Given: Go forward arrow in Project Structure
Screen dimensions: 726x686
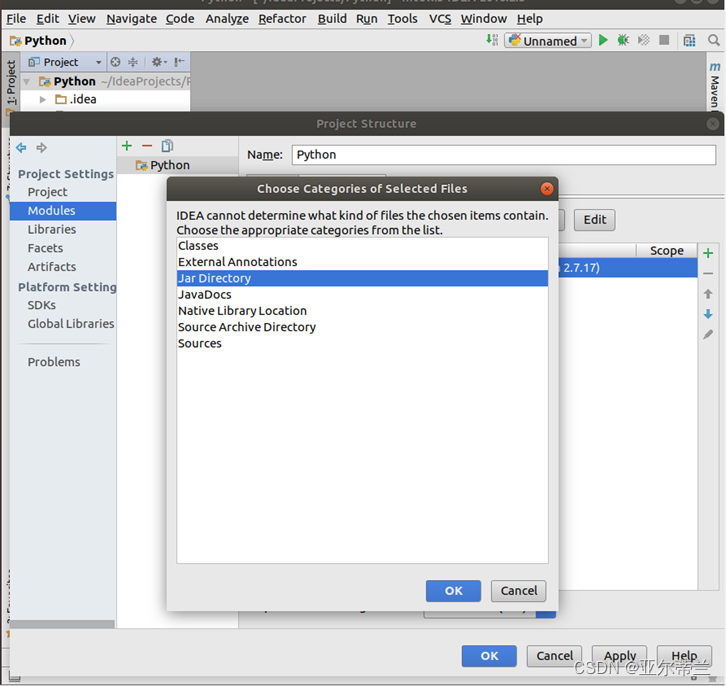Looking at the screenshot, I should click(42, 148).
